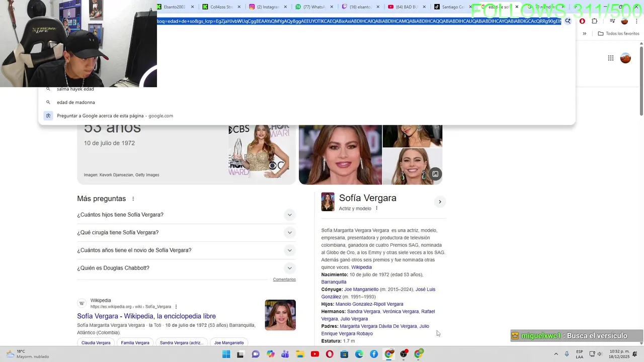Open OBS Studio from the taskbar
The height and width of the screenshot is (362, 644).
click(404, 354)
